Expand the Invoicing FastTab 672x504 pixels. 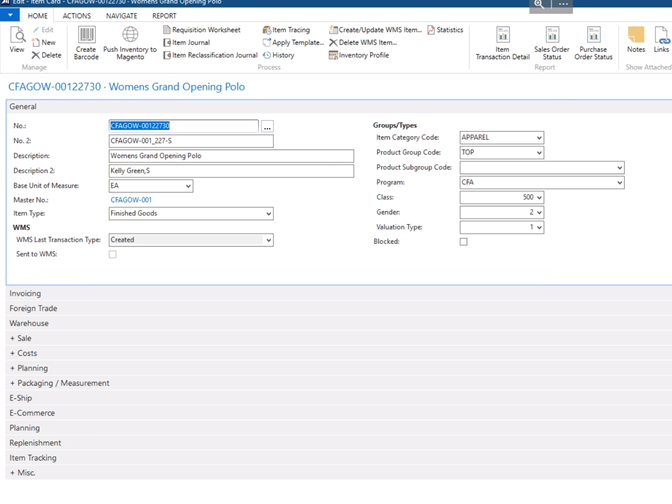(x=339, y=294)
